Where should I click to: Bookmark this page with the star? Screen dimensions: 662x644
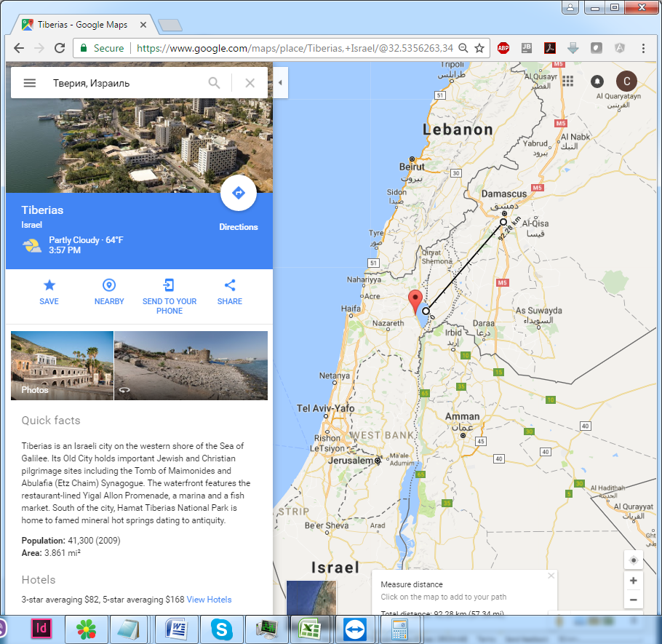479,48
